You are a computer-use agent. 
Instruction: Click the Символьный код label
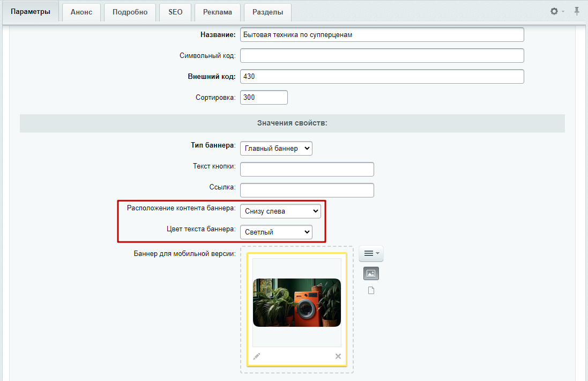pyautogui.click(x=207, y=56)
